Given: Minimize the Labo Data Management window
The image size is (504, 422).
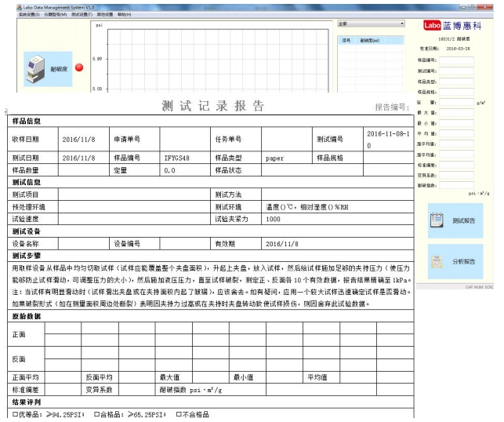Looking at the screenshot, I should tap(463, 7).
